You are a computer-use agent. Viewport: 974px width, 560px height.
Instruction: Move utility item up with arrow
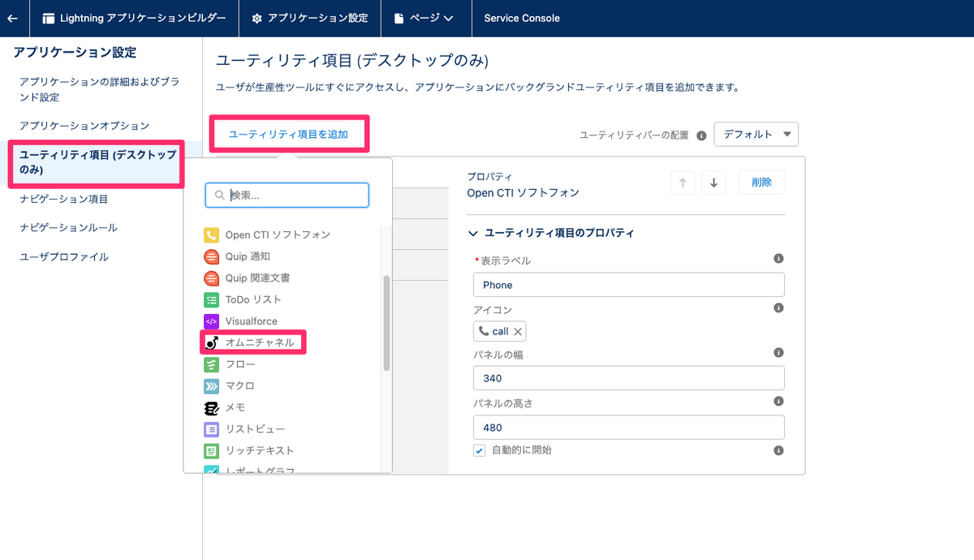tap(683, 183)
